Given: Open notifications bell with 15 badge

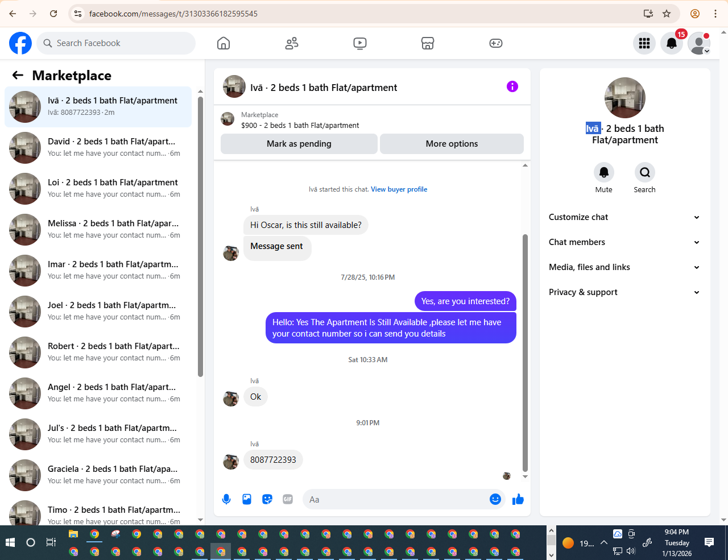Looking at the screenshot, I should [x=672, y=43].
